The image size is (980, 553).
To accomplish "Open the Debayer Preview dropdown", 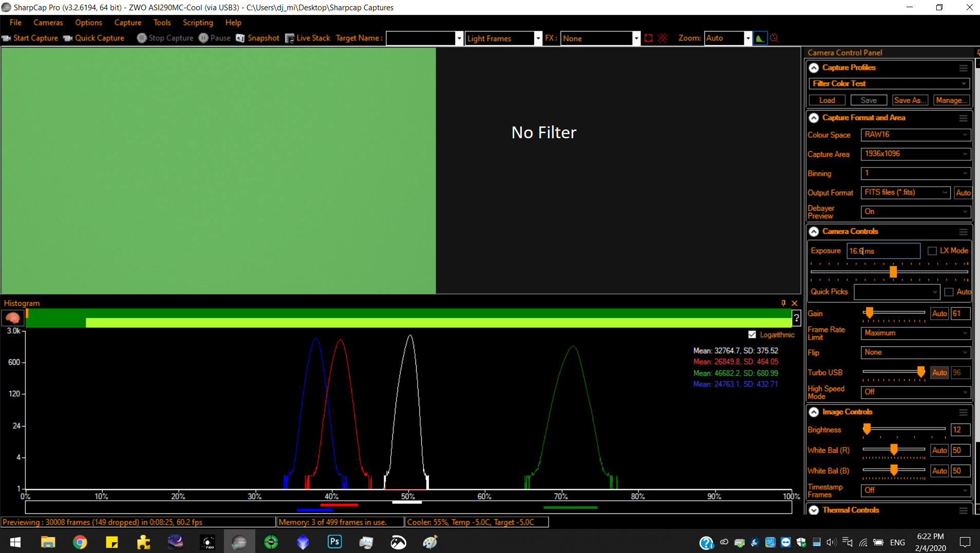I will [916, 212].
